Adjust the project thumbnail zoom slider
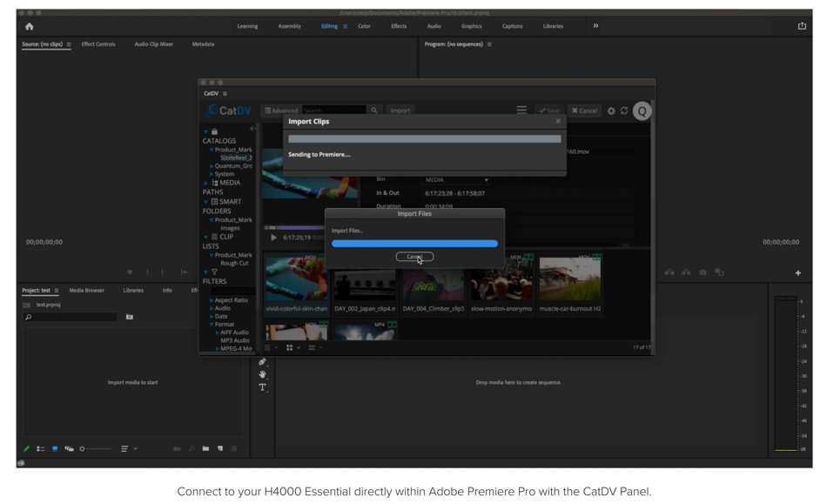827x504 pixels. pos(94,449)
